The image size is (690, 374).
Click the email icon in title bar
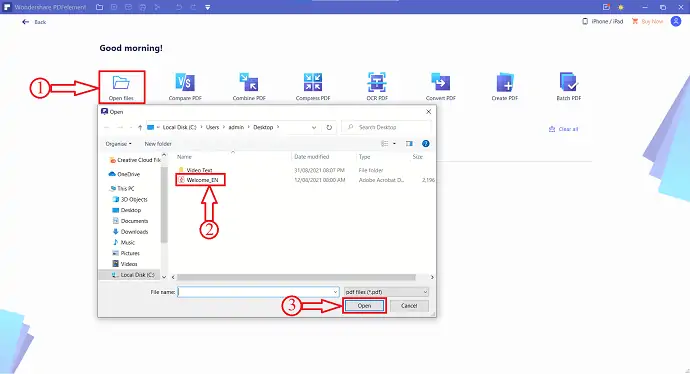coord(128,7)
